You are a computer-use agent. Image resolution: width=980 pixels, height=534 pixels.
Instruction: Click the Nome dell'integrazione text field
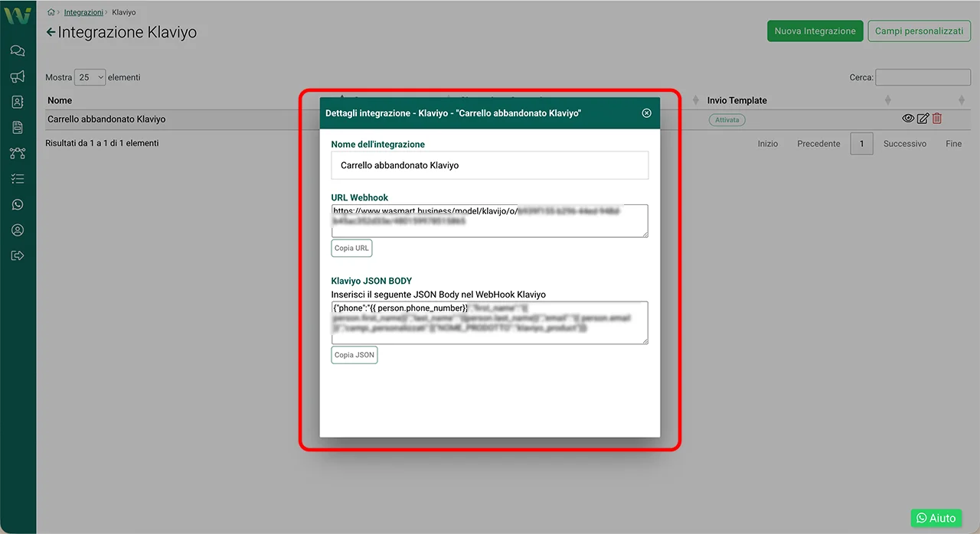[490, 165]
